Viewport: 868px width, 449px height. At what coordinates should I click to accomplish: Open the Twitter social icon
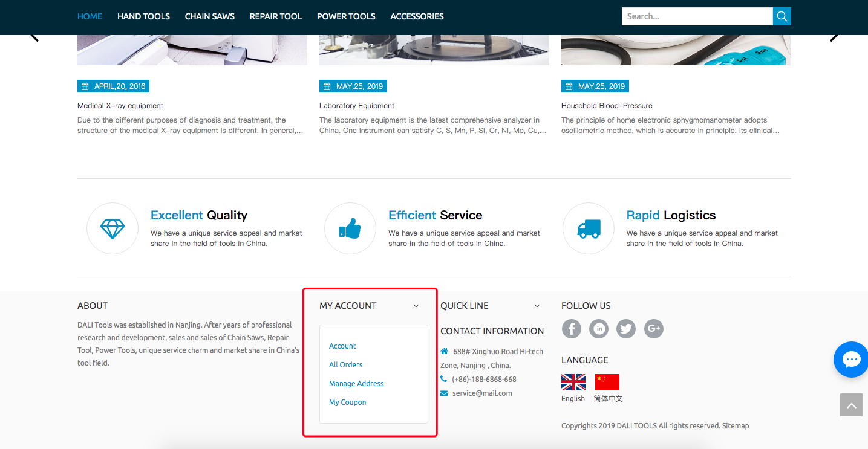point(626,329)
